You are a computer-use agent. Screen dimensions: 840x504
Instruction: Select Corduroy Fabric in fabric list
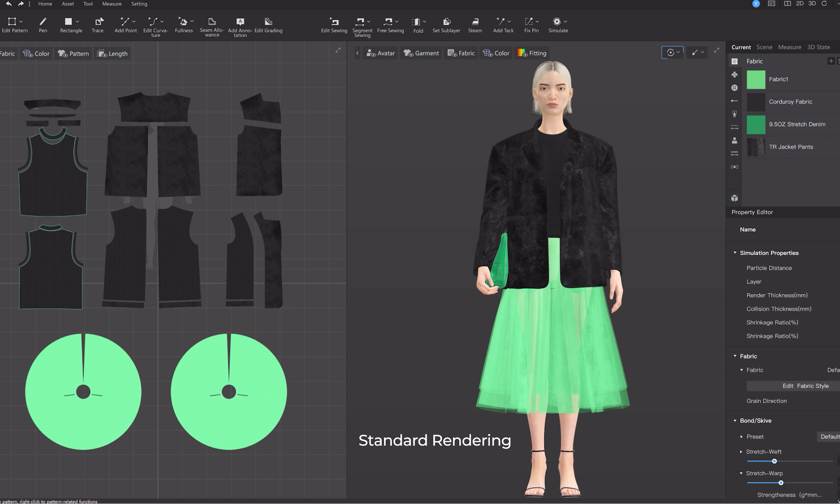click(790, 102)
